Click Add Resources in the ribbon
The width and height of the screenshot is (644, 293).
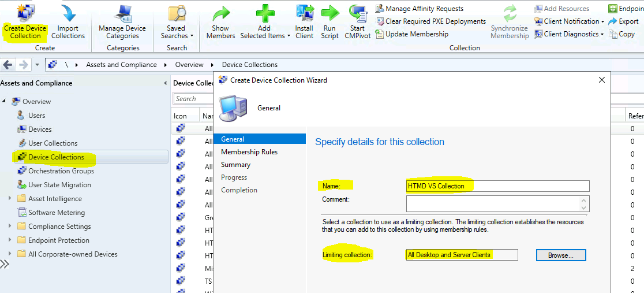[562, 8]
